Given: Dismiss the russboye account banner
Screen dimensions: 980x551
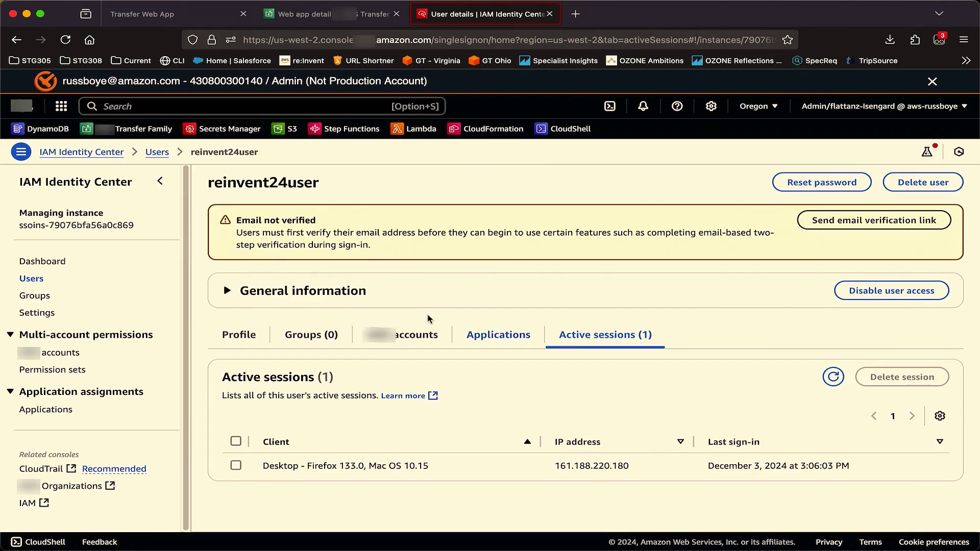Looking at the screenshot, I should coord(932,81).
